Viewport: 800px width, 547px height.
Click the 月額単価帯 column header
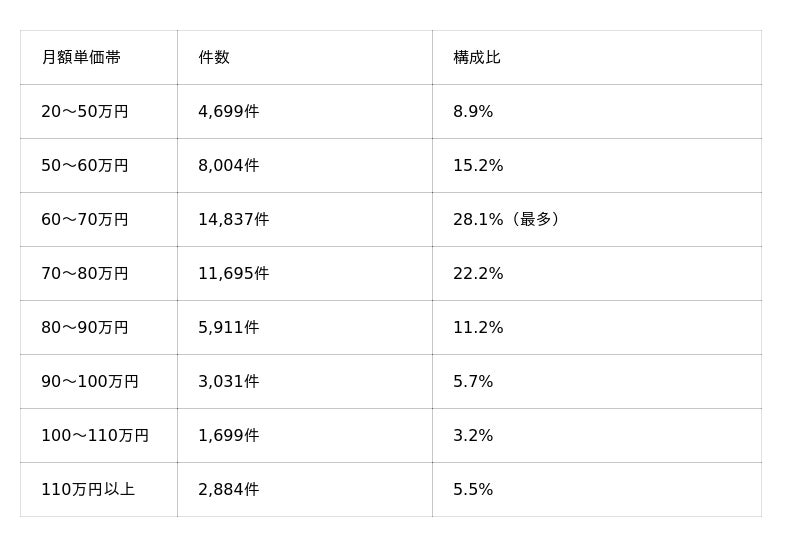(81, 57)
